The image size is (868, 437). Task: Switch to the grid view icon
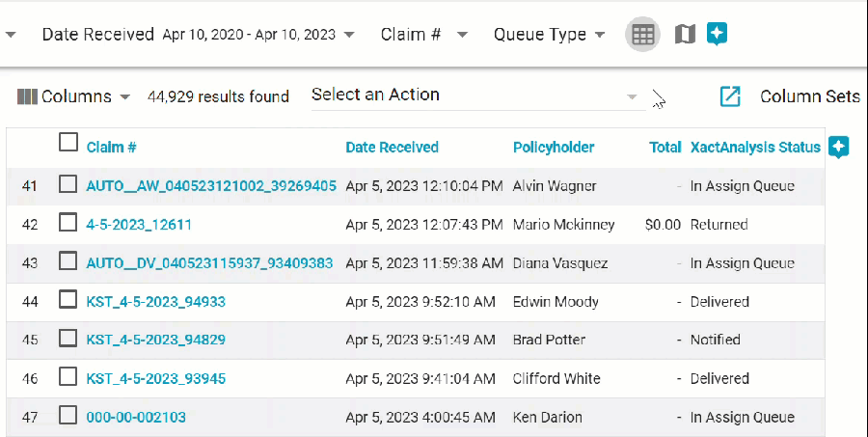click(x=643, y=35)
